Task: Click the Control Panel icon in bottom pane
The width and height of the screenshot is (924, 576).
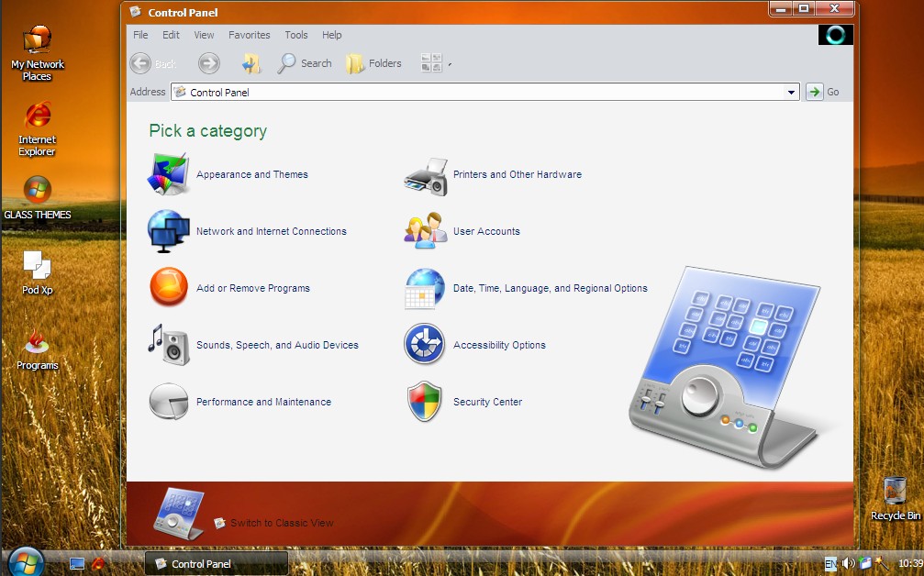Action: coord(179,514)
